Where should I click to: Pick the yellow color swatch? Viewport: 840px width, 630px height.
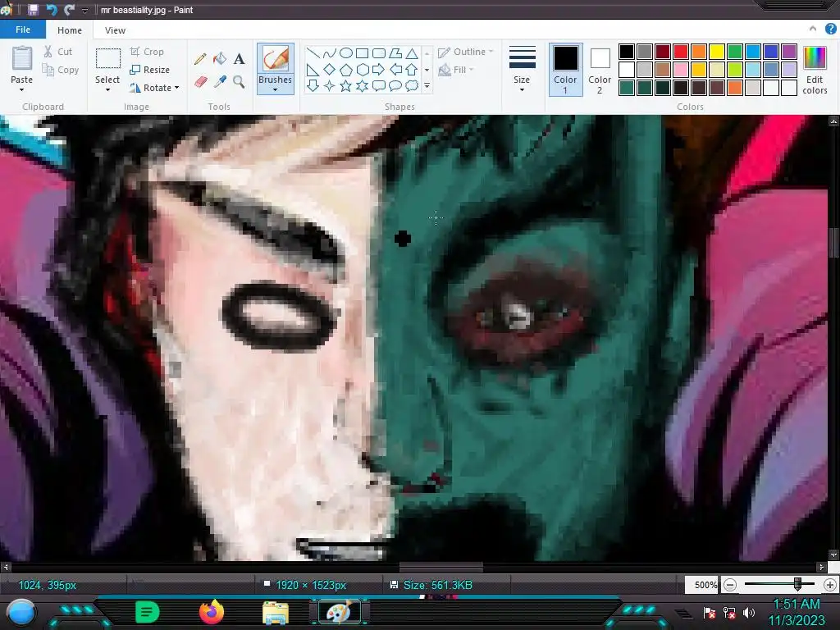717,52
